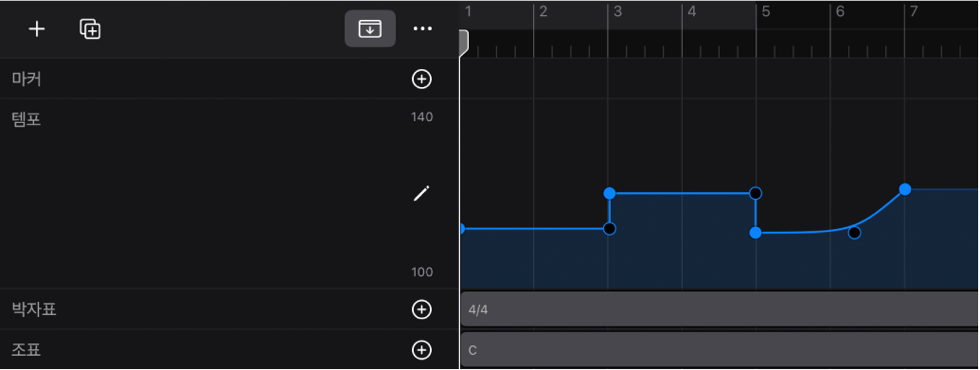Toggle the global tracks display button
Viewport: 980px width, 370px height.
[370, 28]
